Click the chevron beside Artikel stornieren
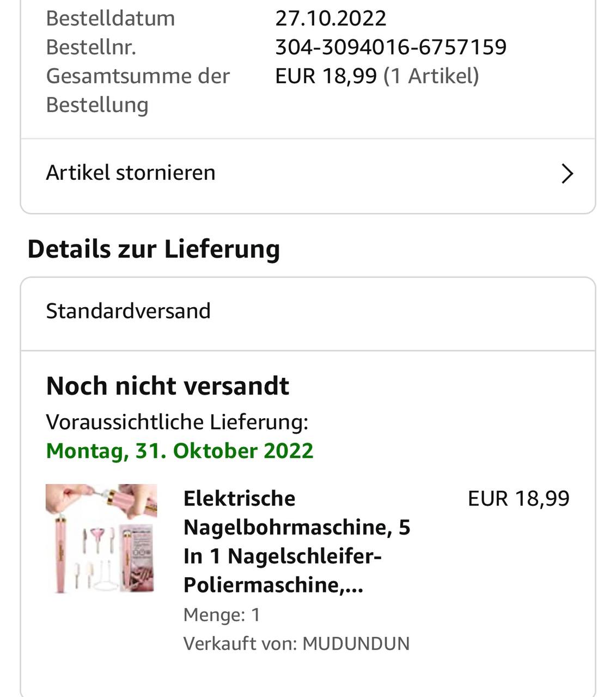 (x=567, y=174)
